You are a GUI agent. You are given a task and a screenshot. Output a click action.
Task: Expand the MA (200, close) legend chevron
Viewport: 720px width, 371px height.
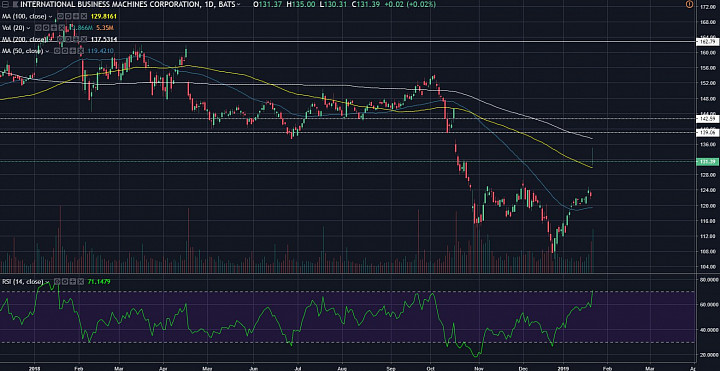[51, 39]
